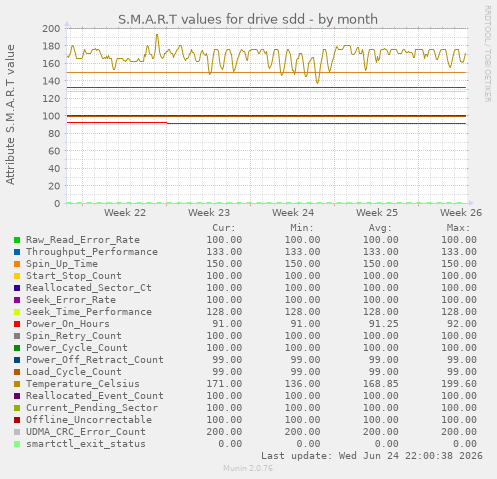This screenshot has width=497, height=479.
Task: Click the Power_Cycle_Count legend label
Action: (x=77, y=348)
